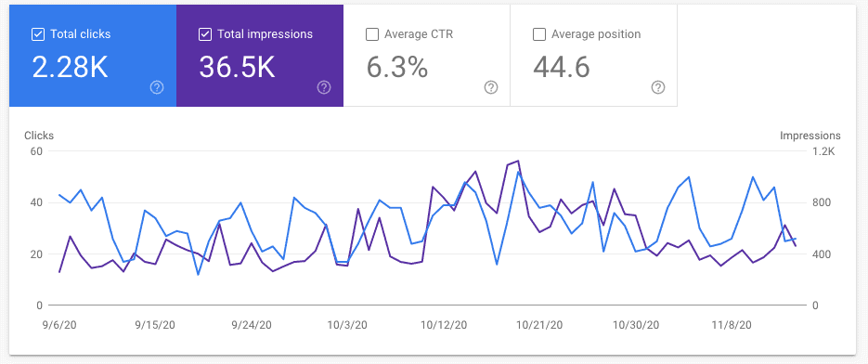Click the Impressions axis label
This screenshot has height=364, width=868.
tap(810, 136)
